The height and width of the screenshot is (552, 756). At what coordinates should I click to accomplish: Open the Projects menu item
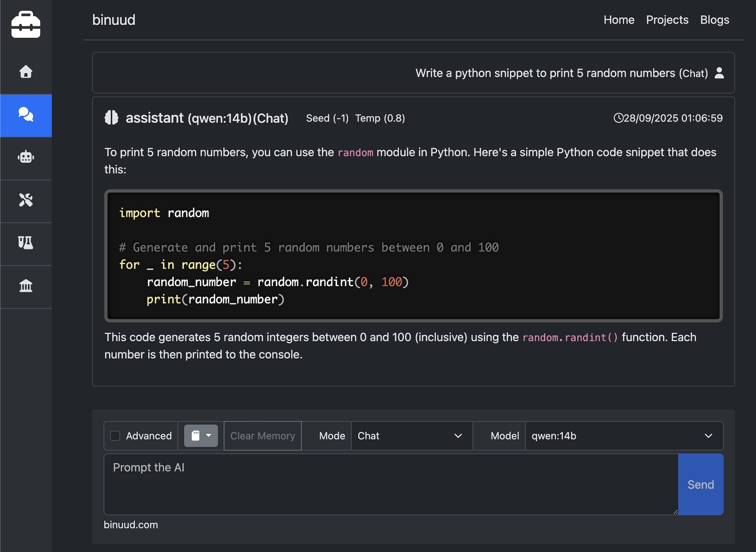tap(667, 20)
